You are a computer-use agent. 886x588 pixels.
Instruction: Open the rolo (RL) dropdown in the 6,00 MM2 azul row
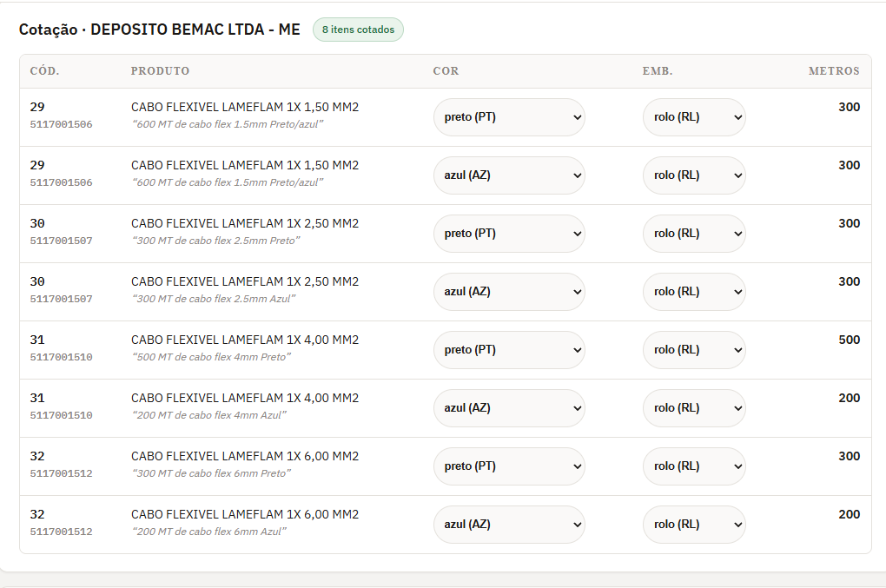(694, 525)
